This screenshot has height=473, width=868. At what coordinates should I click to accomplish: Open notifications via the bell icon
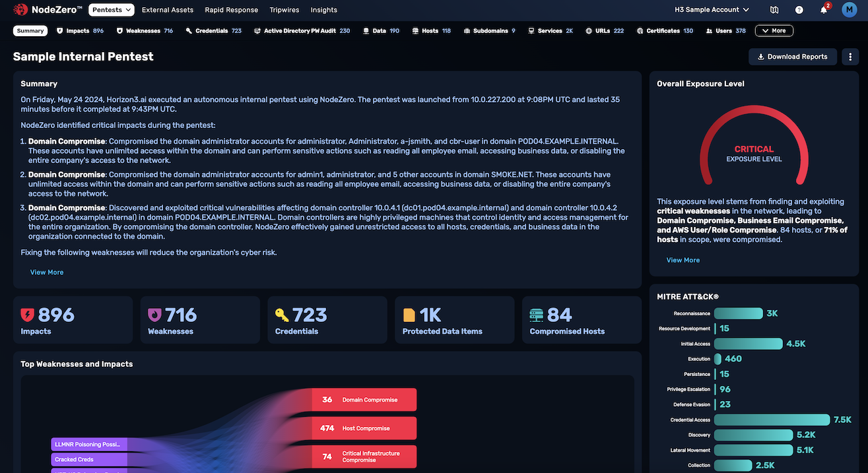point(823,10)
